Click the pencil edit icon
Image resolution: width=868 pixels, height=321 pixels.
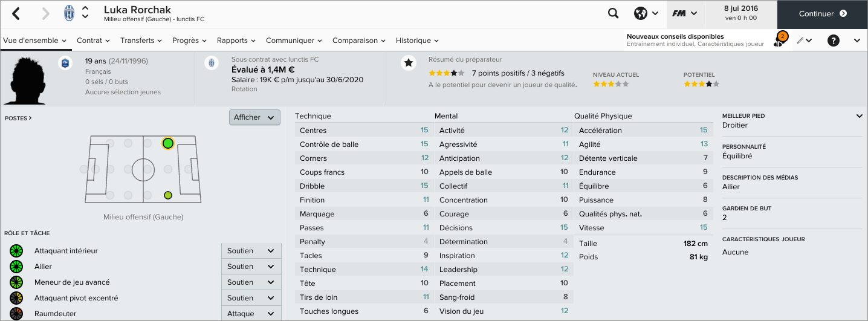point(803,41)
